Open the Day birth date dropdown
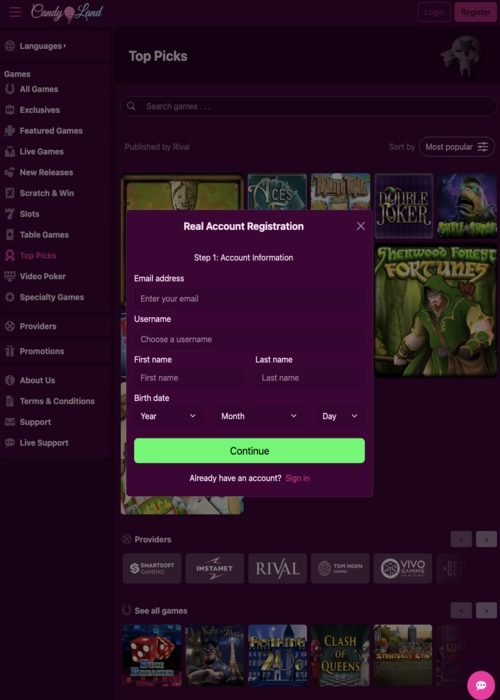This screenshot has height=700, width=500. pyautogui.click(x=340, y=416)
